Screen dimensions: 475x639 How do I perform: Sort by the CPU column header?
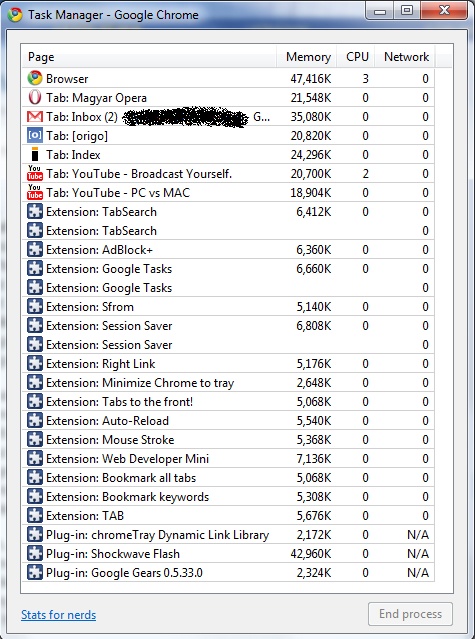(356, 57)
